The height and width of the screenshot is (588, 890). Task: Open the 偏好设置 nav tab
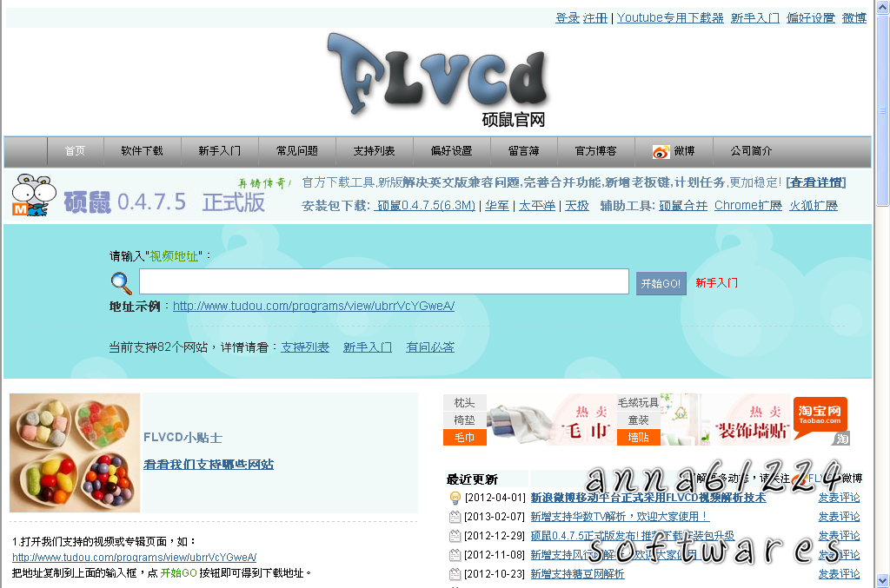click(451, 151)
